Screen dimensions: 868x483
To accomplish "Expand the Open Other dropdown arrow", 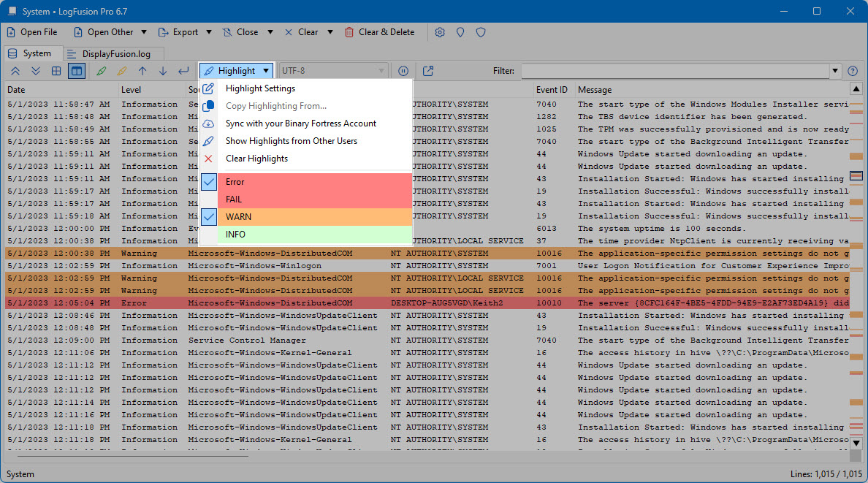I will pos(144,32).
